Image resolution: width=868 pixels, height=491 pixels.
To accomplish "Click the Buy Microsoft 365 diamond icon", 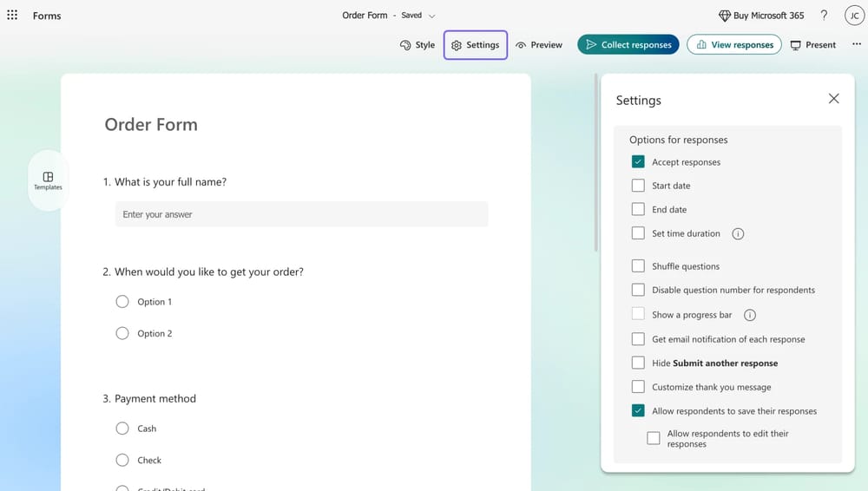I will point(725,16).
